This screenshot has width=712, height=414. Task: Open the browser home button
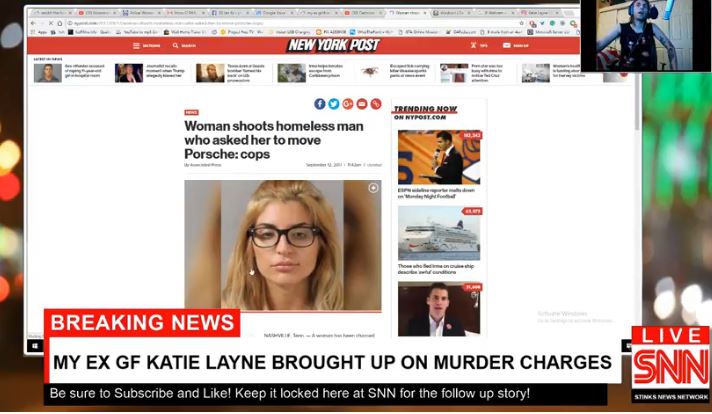[59, 23]
